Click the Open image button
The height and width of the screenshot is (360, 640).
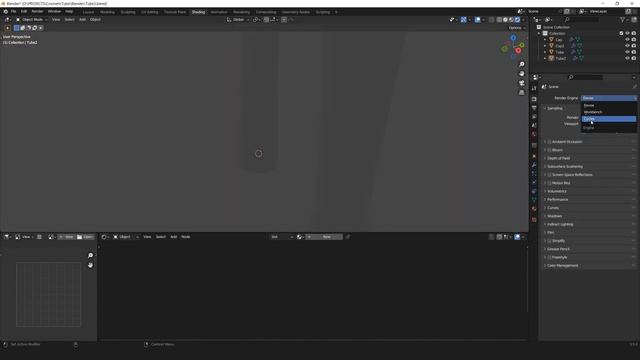coord(85,237)
